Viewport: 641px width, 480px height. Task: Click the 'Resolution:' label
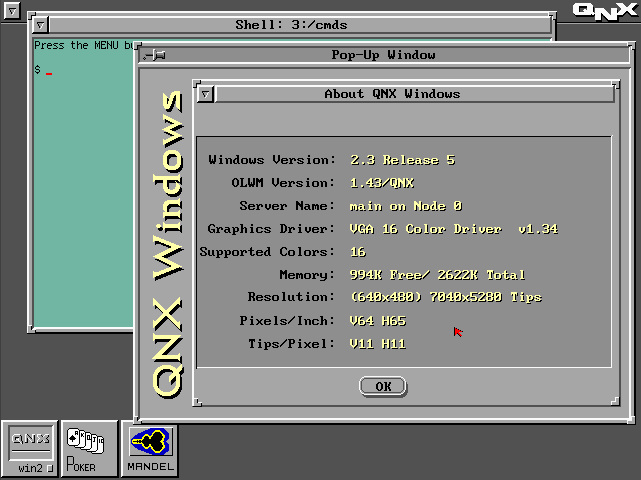click(291, 297)
